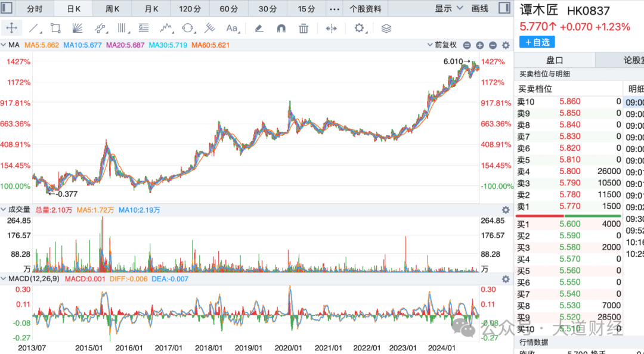Select the rectangle shape drawing tool

coord(55,29)
